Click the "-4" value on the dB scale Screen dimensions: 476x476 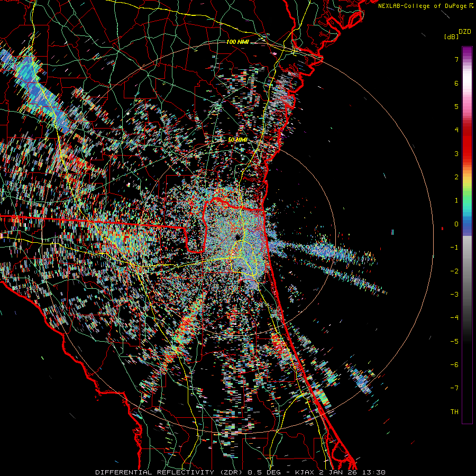click(454, 318)
